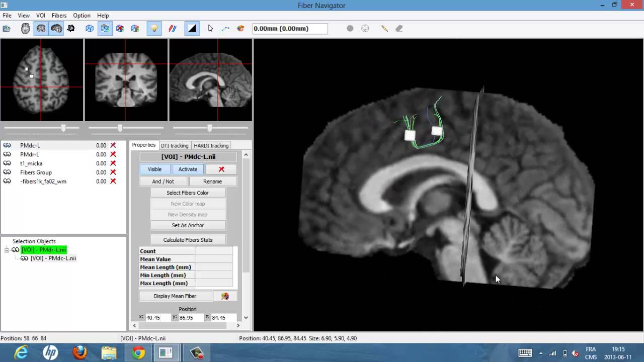Image resolution: width=644 pixels, height=362 pixels.
Task: Select the pencil drawing tool
Action: click(384, 29)
